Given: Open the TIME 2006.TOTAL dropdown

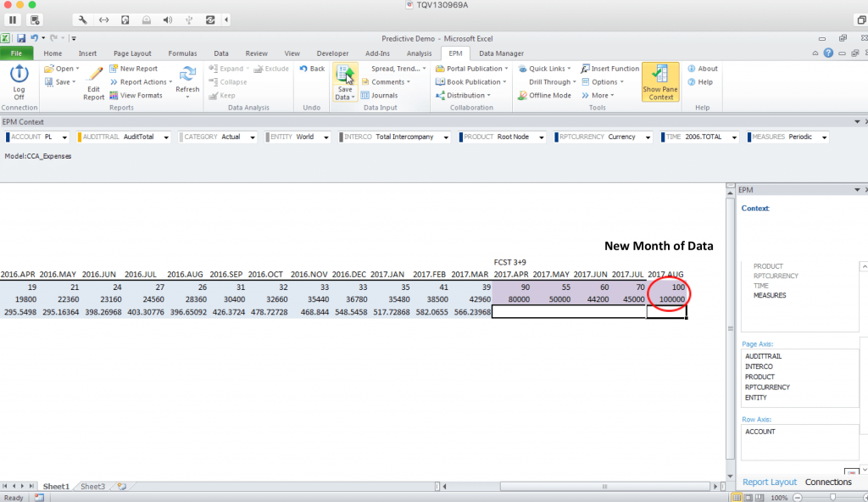Looking at the screenshot, I should [735, 137].
